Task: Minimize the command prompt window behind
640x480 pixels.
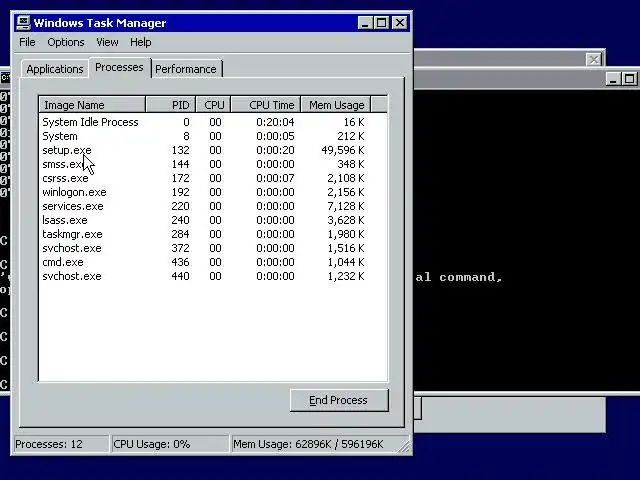Action: point(613,79)
